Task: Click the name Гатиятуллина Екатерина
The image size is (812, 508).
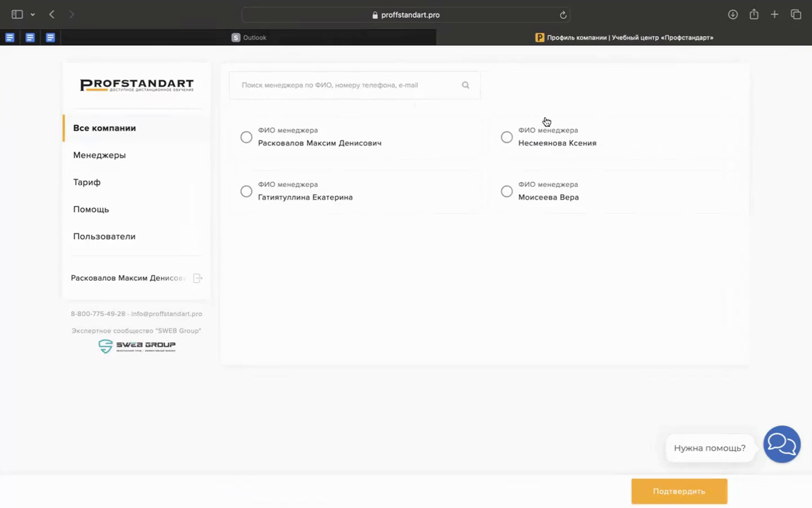Action: point(305,198)
